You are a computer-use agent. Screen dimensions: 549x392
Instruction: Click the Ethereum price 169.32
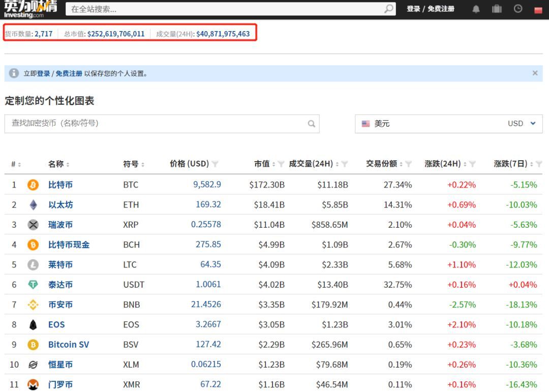point(208,204)
